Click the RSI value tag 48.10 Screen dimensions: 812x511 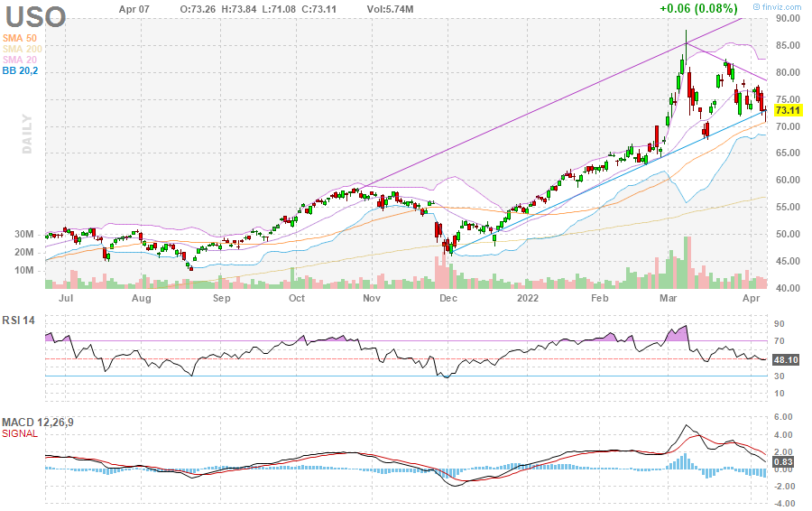[786, 359]
